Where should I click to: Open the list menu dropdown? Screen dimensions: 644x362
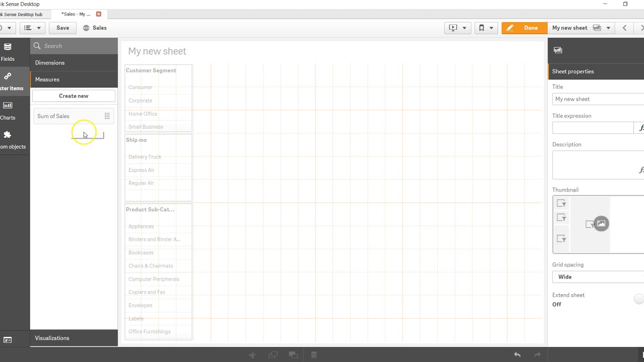tap(32, 28)
